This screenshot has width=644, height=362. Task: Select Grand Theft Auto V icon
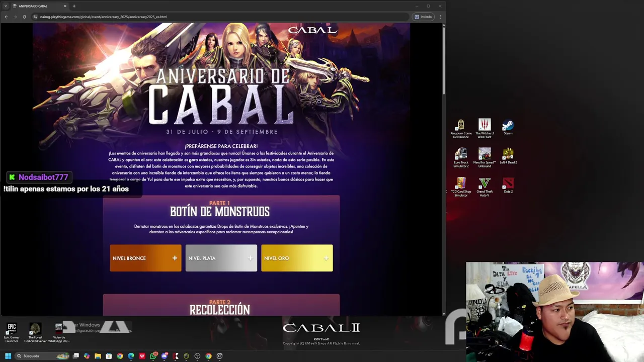(485, 187)
